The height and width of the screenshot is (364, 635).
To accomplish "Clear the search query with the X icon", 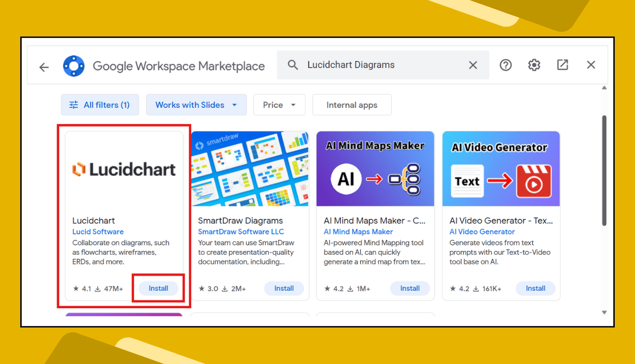I will pyautogui.click(x=472, y=65).
